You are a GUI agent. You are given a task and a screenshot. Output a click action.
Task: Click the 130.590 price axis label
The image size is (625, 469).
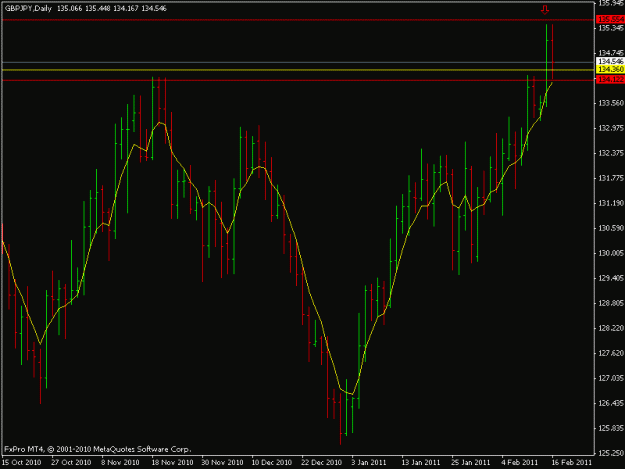click(x=611, y=228)
